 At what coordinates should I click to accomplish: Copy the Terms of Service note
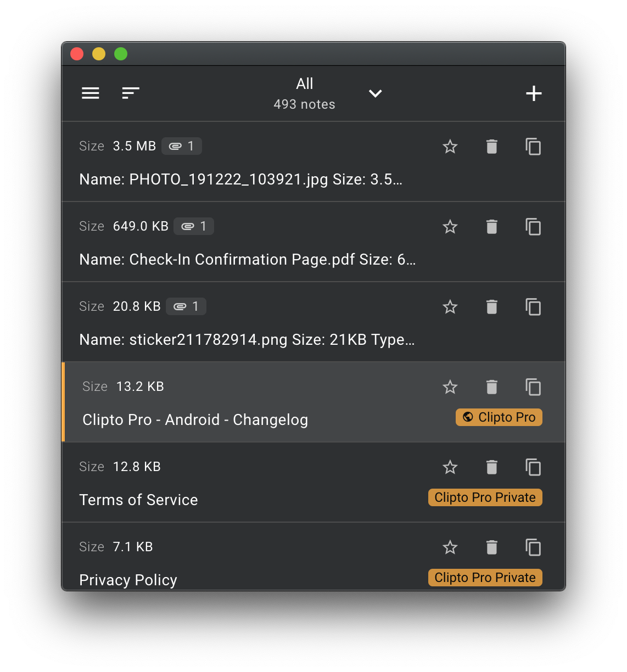[533, 467]
